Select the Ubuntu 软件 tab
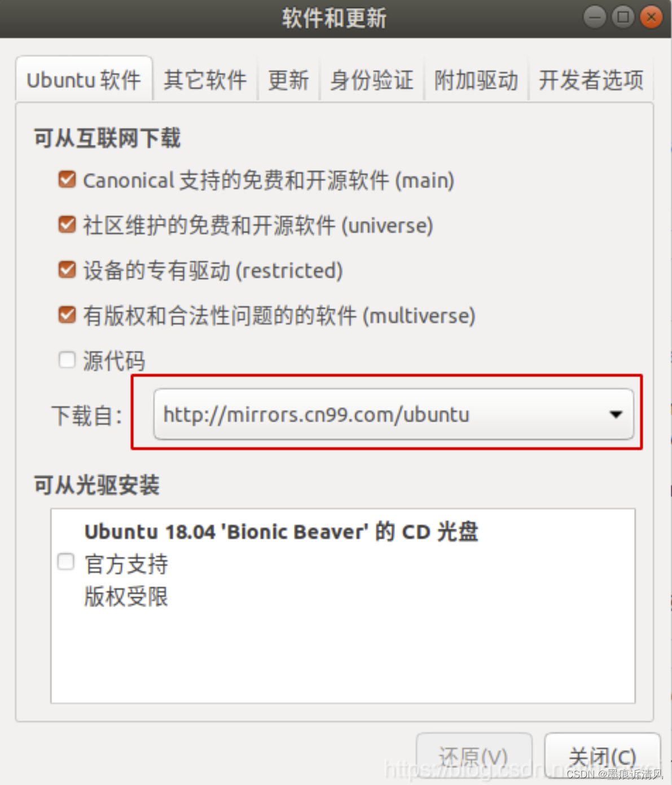The image size is (672, 785). pos(84,80)
